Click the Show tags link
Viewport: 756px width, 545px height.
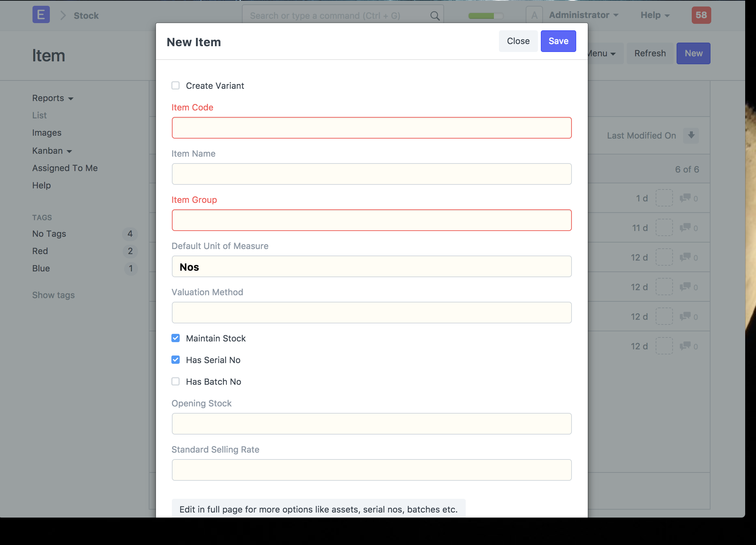[53, 295]
